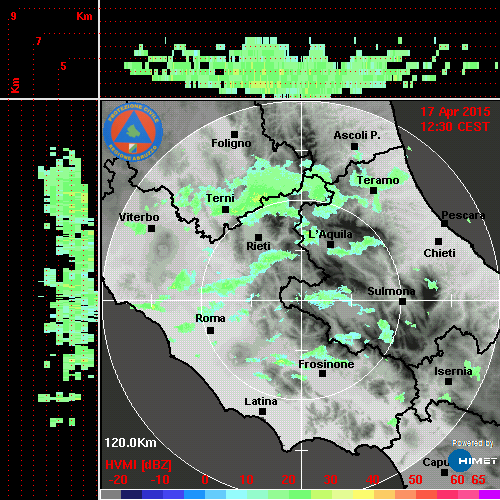Click the HVMI [dBZ] legend label
The width and height of the screenshot is (500, 500).
138,465
